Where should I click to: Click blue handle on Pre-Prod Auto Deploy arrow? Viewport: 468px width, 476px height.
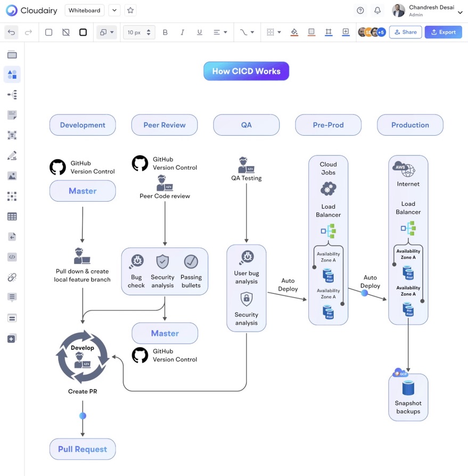click(x=365, y=293)
